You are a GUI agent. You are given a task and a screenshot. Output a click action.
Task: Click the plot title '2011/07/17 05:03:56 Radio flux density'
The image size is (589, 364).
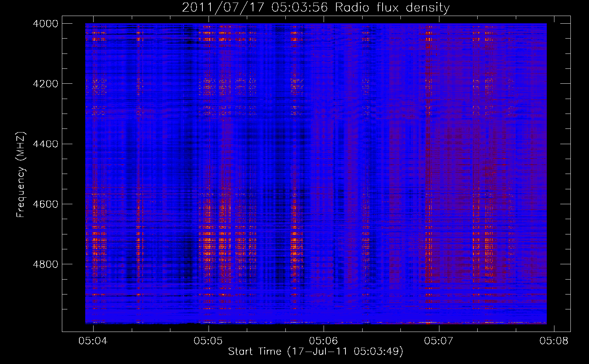point(316,8)
